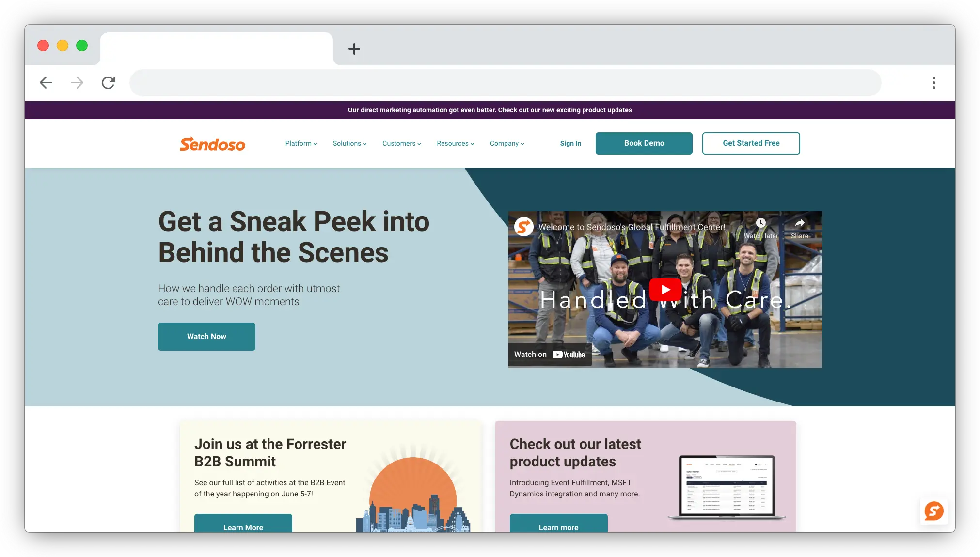Viewport: 980px width, 557px height.
Task: Click the browser forward arrow
Action: click(77, 83)
